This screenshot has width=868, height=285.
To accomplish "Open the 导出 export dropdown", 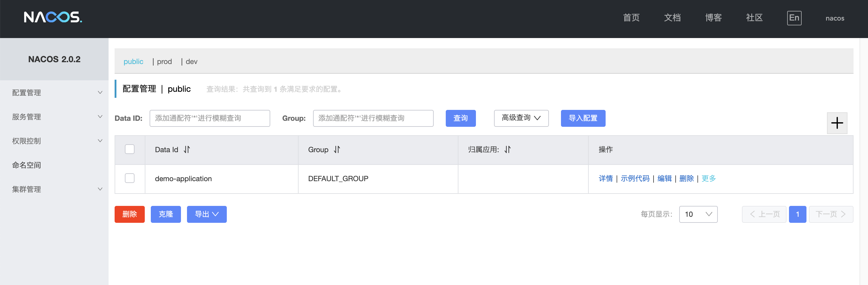I will coord(207,214).
